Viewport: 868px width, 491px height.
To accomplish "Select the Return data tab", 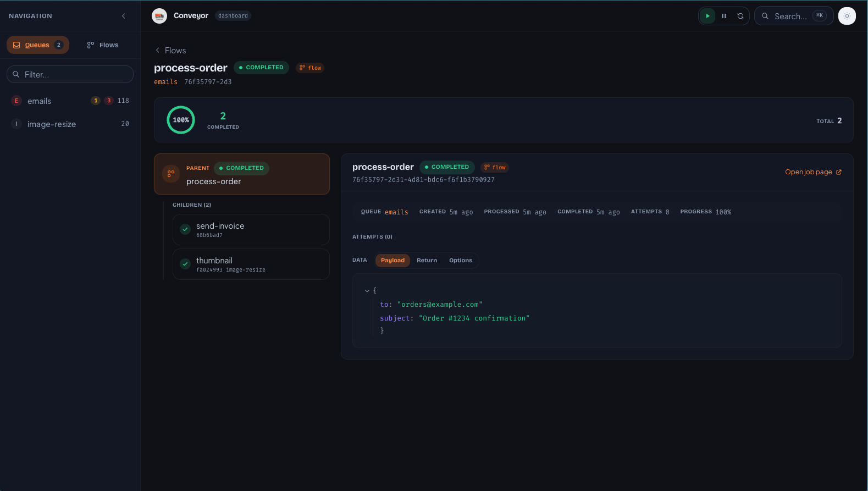I will [x=427, y=261].
